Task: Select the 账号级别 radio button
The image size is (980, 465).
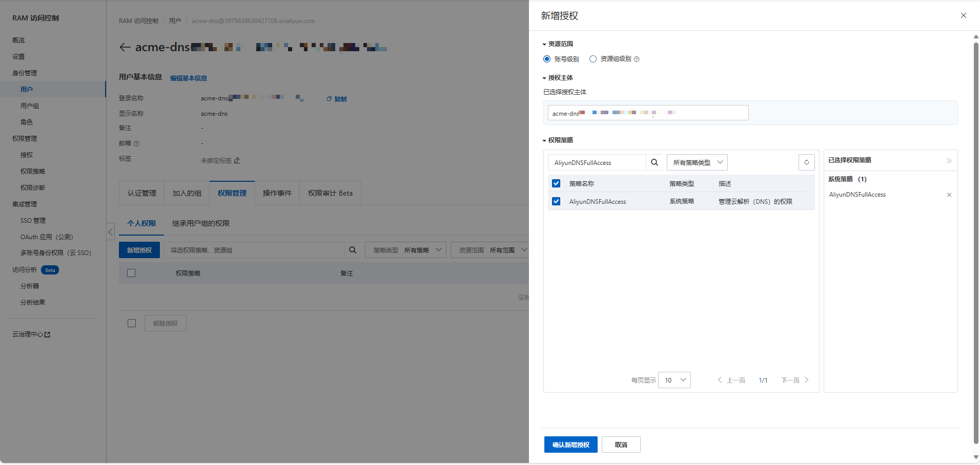Action: pos(547,59)
